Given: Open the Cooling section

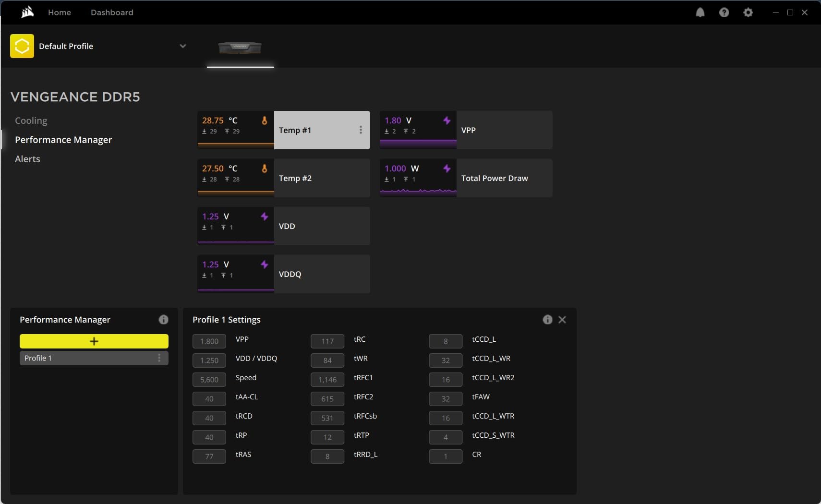Looking at the screenshot, I should (x=31, y=120).
